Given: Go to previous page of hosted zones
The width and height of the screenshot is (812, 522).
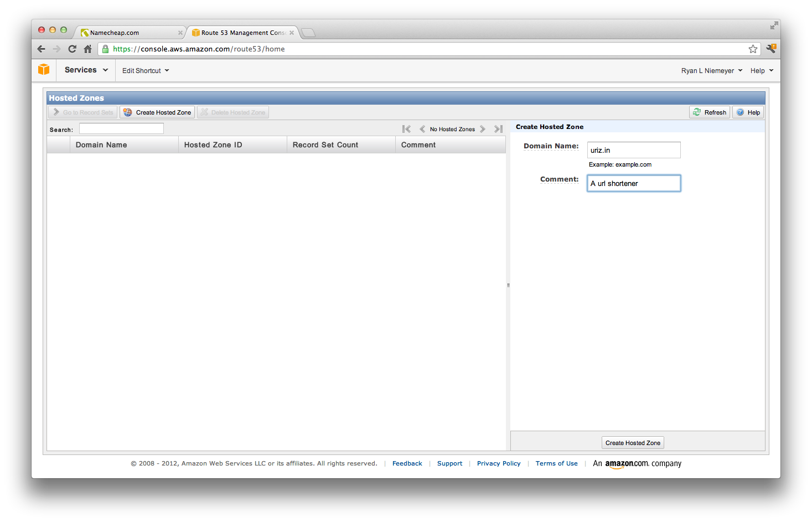Looking at the screenshot, I should (x=422, y=129).
